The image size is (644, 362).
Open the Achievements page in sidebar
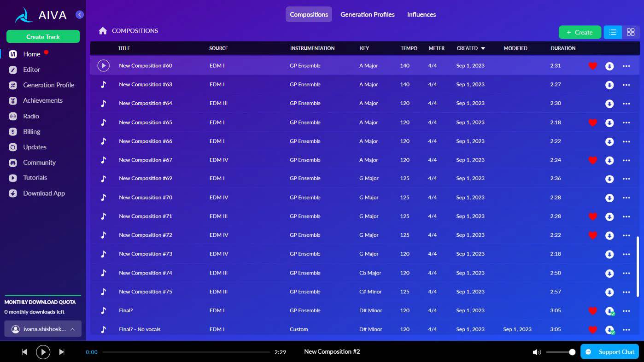[x=42, y=100]
